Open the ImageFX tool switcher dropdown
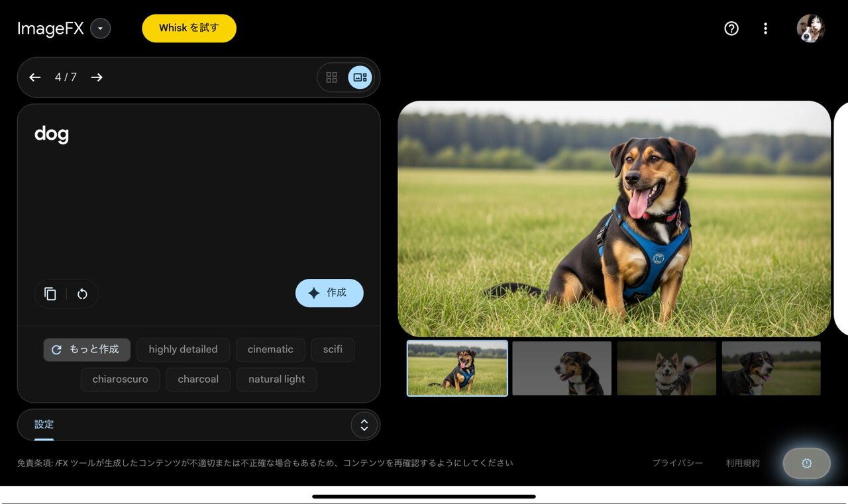The width and height of the screenshot is (848, 504). point(101,28)
